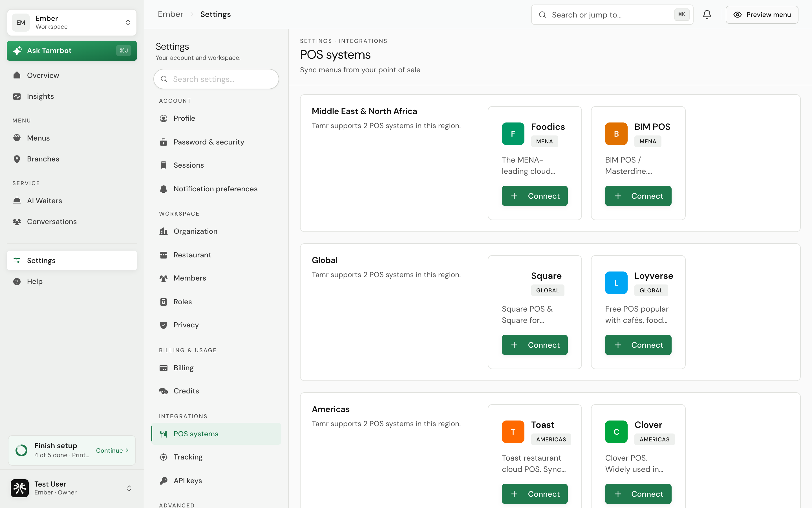Click the AMERICAS tag under Toast
Screen dimensions: 812x508
pyautogui.click(x=551, y=439)
